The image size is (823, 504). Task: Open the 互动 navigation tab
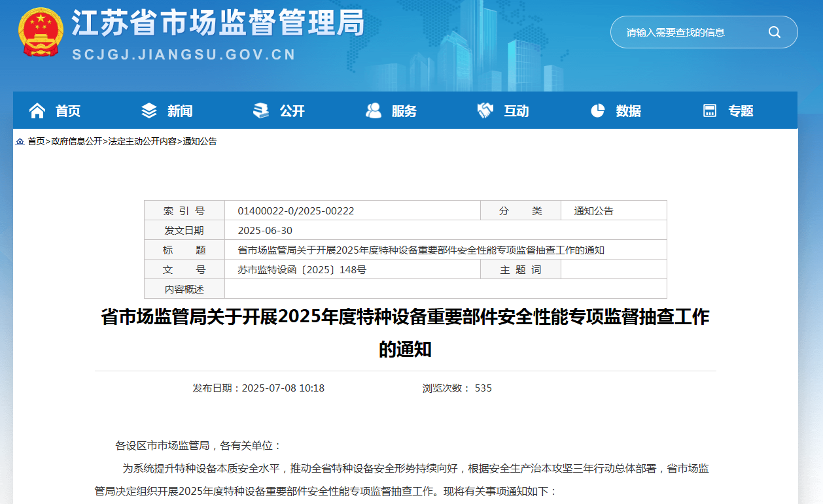[516, 111]
